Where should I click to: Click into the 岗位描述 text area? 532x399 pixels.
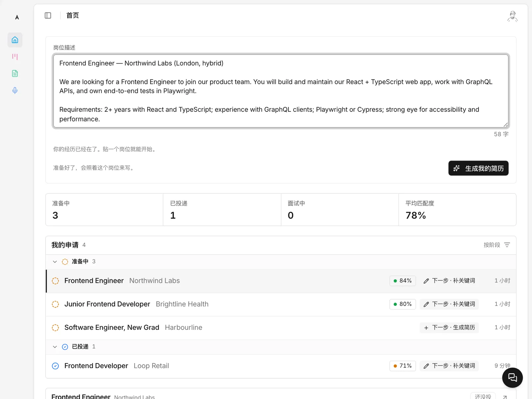(281, 91)
